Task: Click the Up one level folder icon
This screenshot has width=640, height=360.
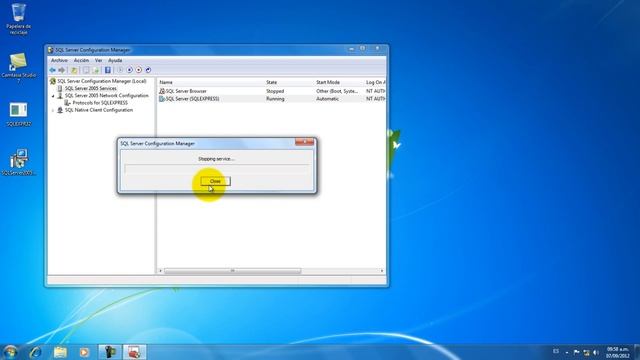Action: (x=74, y=70)
